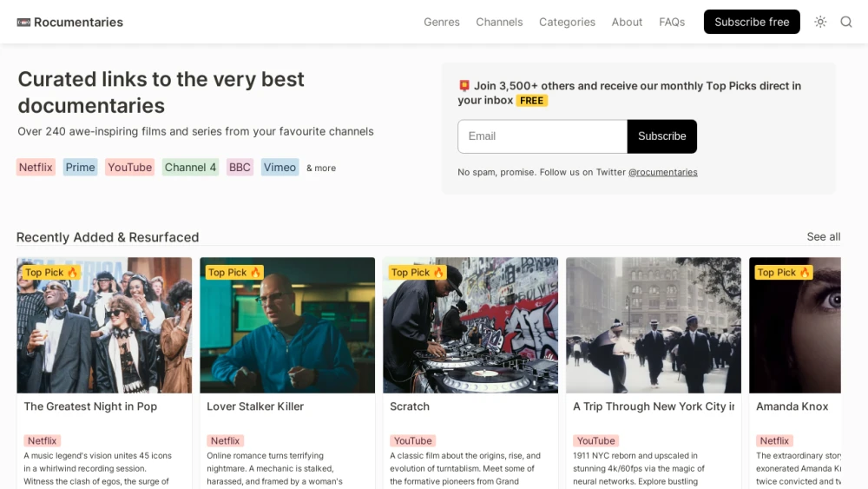Click 'Curated links to the very best documentaries' heading
Image resolution: width=868 pixels, height=489 pixels.
coord(161,92)
